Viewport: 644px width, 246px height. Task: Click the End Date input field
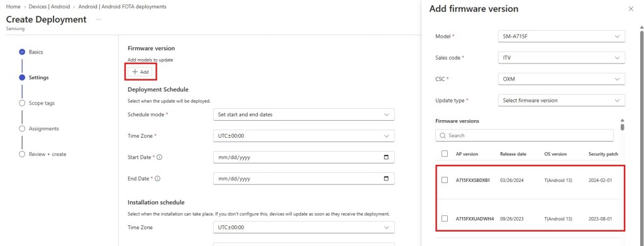point(304,179)
